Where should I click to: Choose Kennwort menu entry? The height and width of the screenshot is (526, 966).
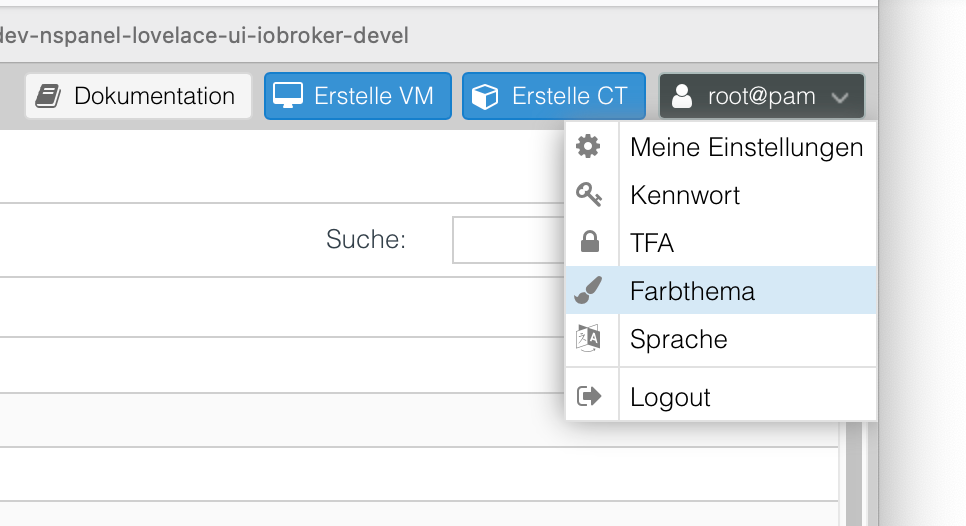685,195
